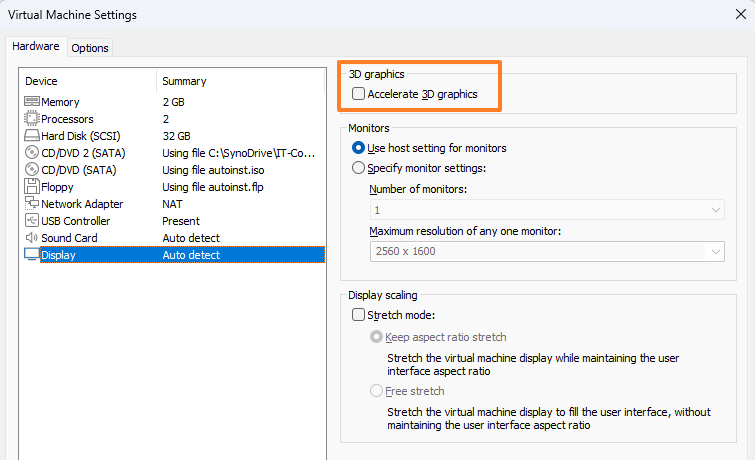755x460 pixels.
Task: Select the Floppy drive icon
Action: [x=32, y=187]
